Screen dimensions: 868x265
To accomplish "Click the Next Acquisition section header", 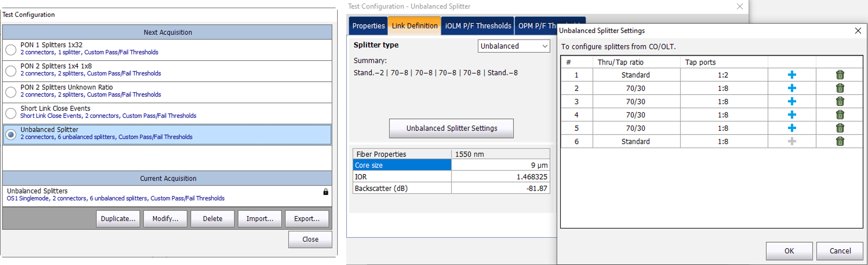I will pyautogui.click(x=168, y=32).
